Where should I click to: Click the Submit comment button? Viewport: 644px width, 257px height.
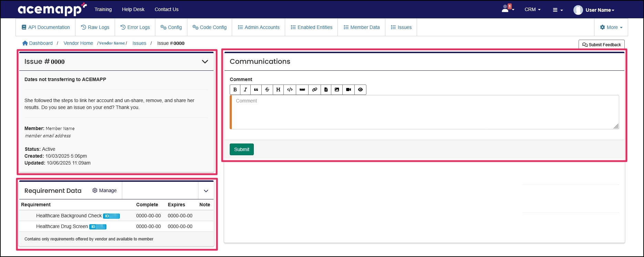pyautogui.click(x=242, y=149)
